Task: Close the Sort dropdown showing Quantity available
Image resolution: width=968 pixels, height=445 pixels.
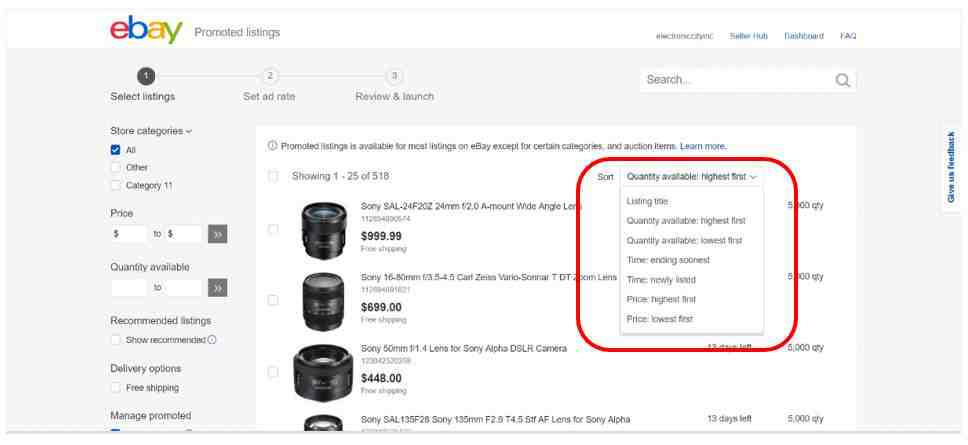Action: [691, 177]
